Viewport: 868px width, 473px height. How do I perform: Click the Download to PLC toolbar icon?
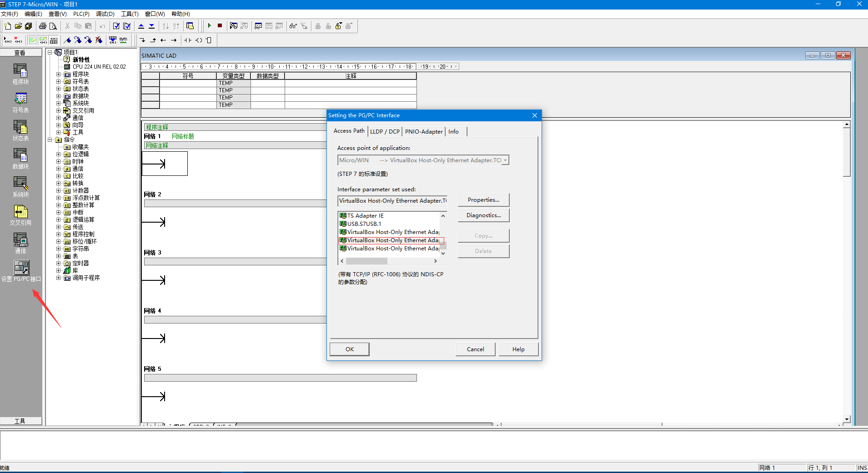(x=151, y=26)
